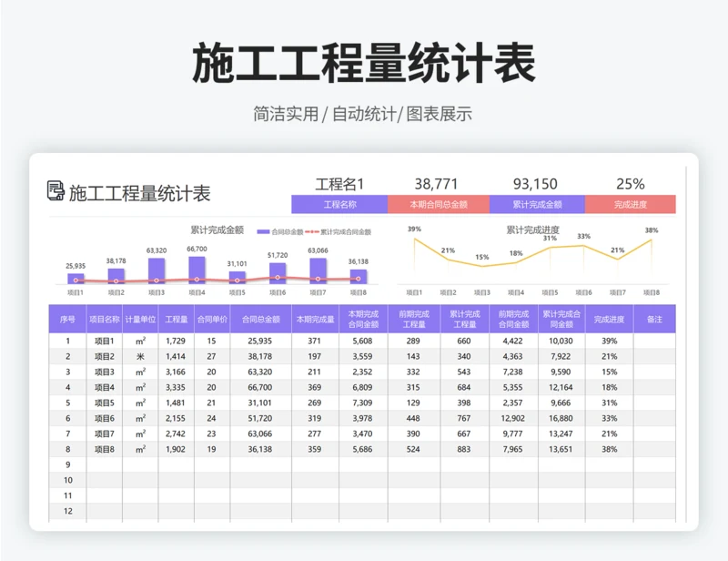Click row number 12 in 序号 column
This screenshot has height=561, width=728.
click(x=67, y=511)
